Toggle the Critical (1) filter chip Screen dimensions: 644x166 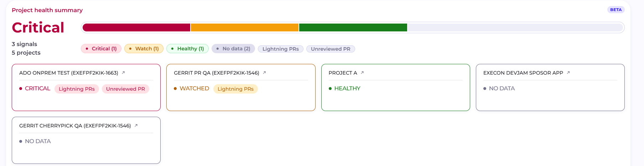[x=101, y=49]
